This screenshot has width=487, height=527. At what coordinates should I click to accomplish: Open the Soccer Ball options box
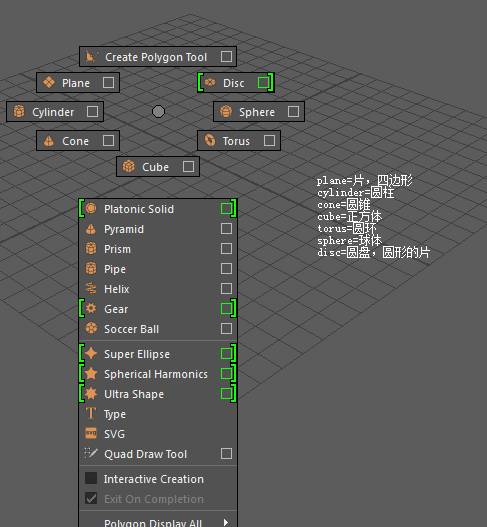226,328
